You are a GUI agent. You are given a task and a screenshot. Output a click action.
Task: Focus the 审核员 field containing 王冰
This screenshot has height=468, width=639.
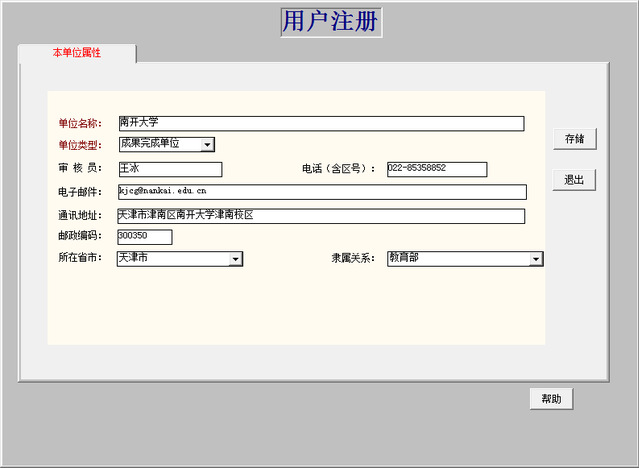[170, 169]
